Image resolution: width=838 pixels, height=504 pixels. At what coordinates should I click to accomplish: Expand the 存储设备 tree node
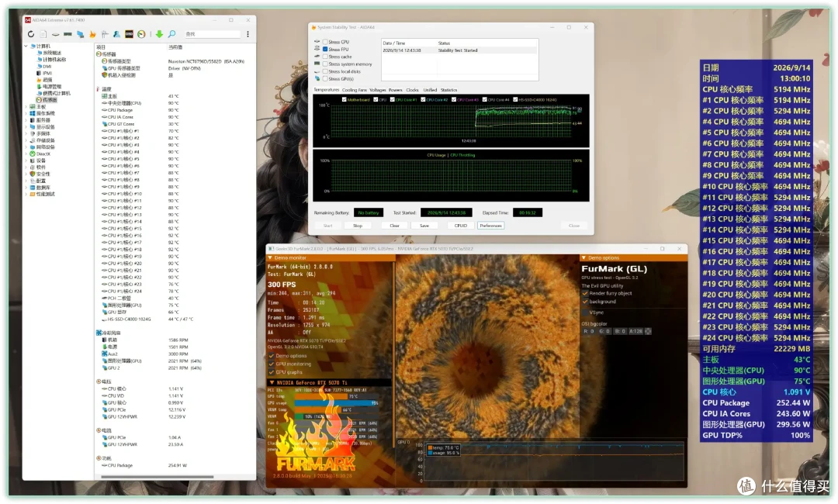coord(26,140)
